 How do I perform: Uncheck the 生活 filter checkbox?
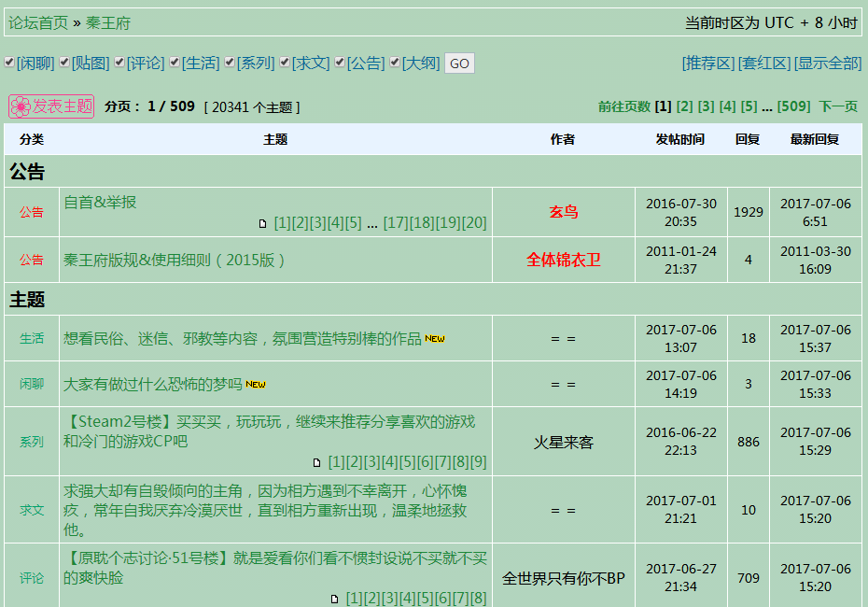pos(175,62)
